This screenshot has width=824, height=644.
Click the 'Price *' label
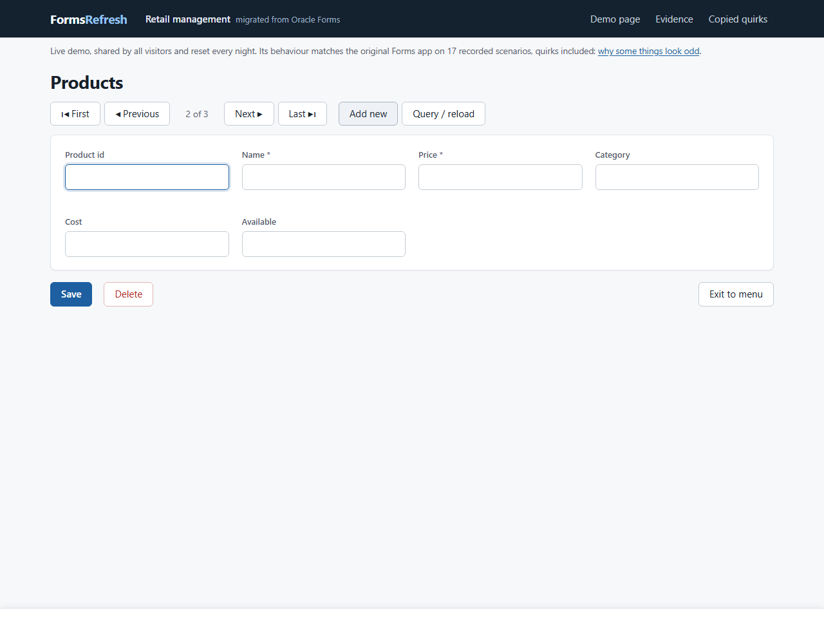click(x=431, y=155)
